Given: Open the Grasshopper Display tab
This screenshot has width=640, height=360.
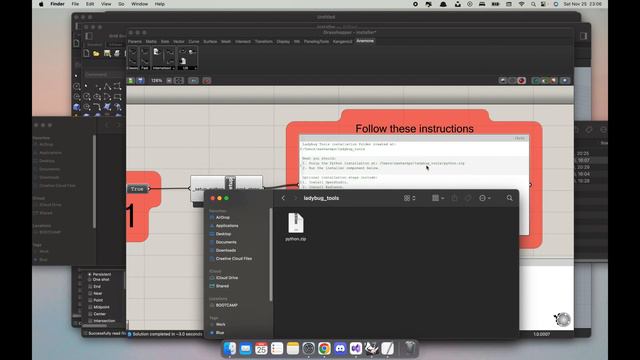Looking at the screenshot, I should [283, 42].
